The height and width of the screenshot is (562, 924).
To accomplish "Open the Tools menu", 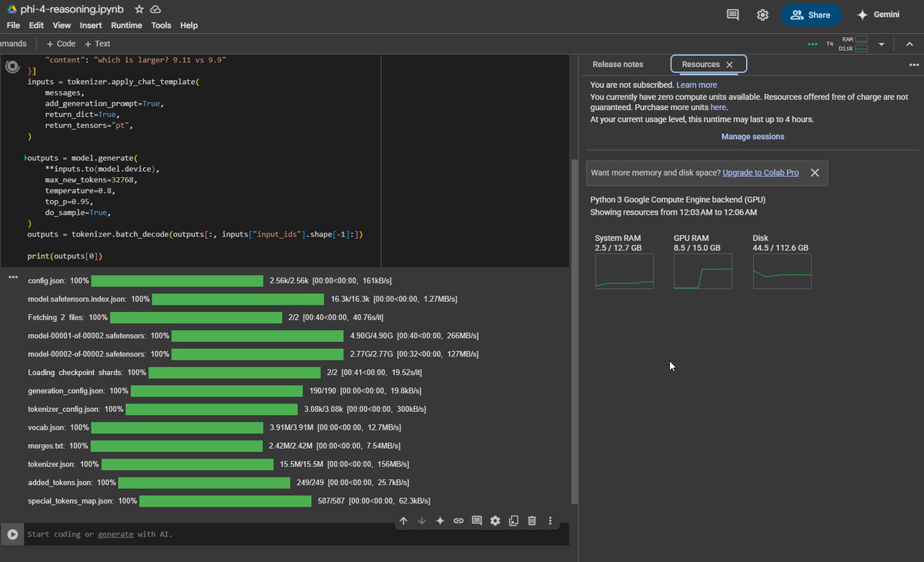I will tap(161, 25).
